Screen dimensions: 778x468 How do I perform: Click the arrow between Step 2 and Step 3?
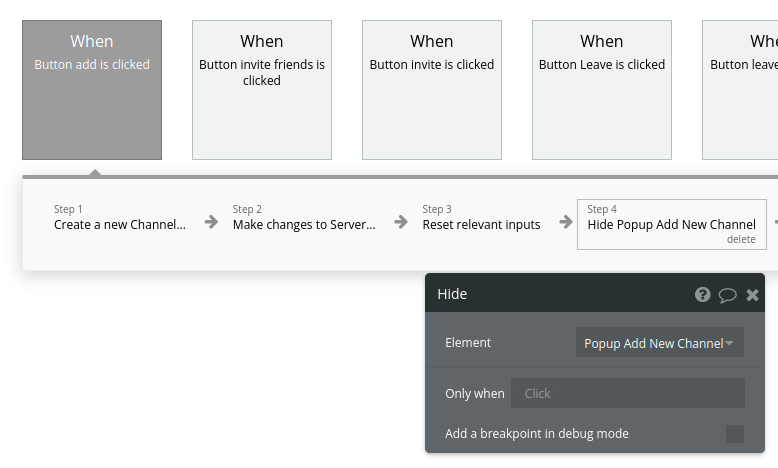click(400, 222)
